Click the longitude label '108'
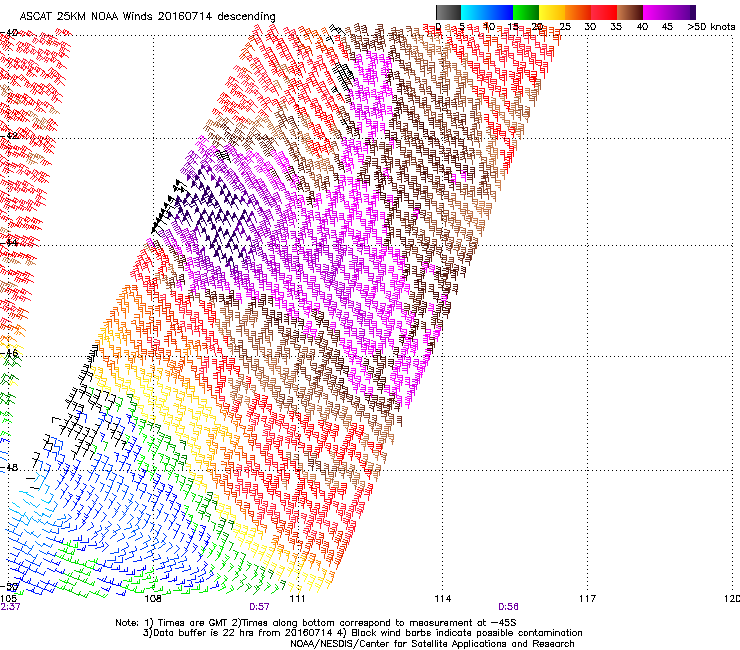Viewport: 740px width, 650px height. click(153, 599)
